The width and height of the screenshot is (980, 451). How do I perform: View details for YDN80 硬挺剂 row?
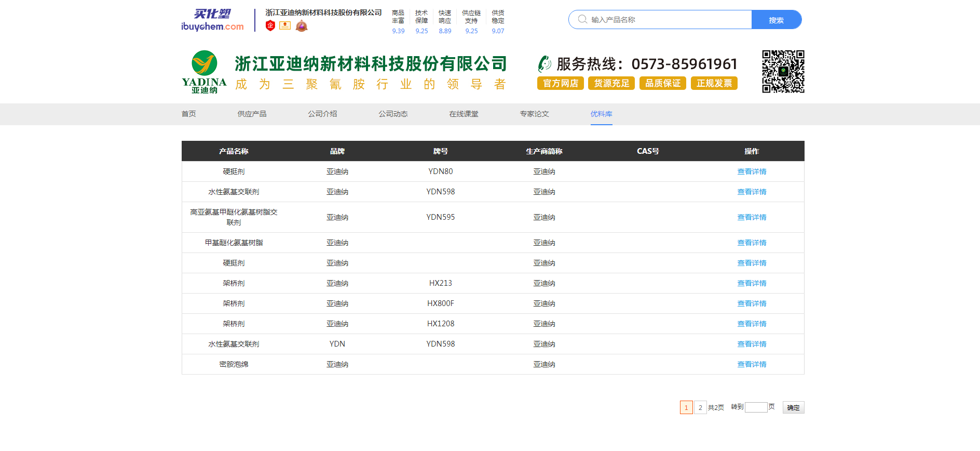pyautogui.click(x=752, y=171)
